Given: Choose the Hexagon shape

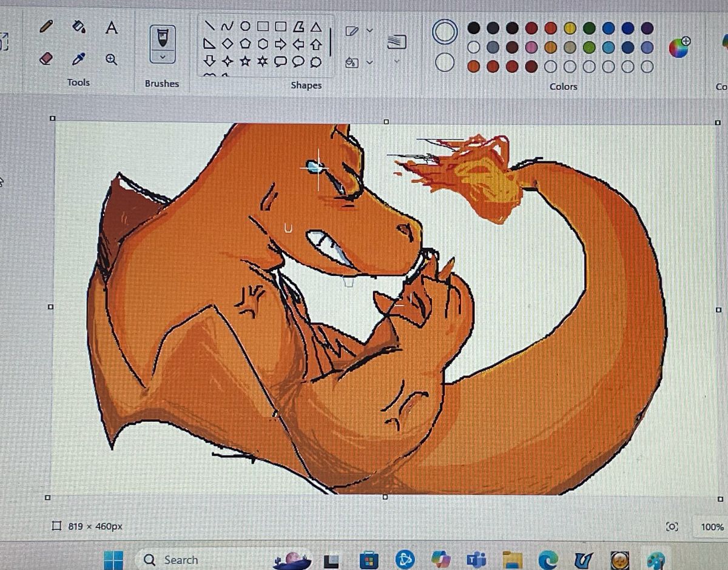Looking at the screenshot, I should [x=263, y=44].
